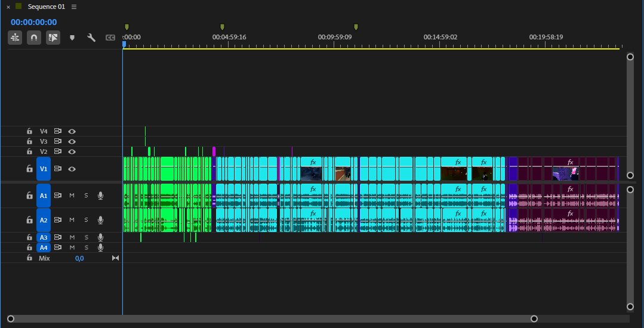Toggle sync lock for V2
Image resolution: width=644 pixels, height=328 pixels.
coord(57,151)
